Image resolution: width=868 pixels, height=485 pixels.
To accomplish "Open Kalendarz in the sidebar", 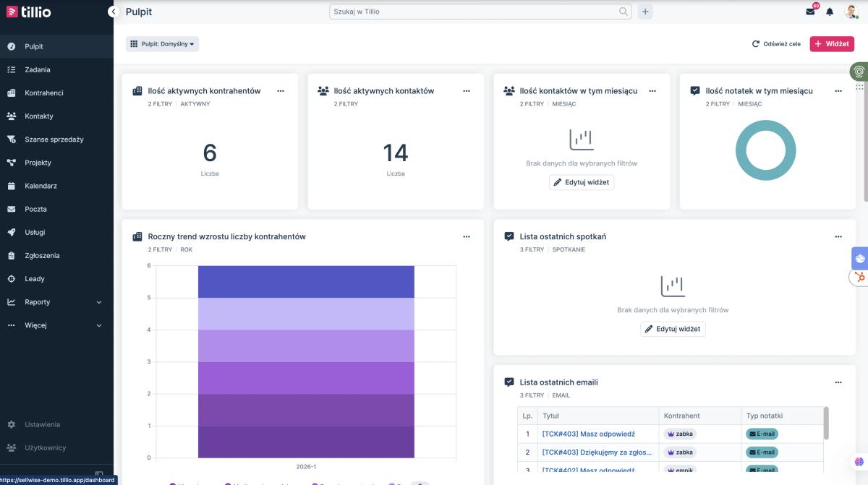I will click(x=56, y=186).
